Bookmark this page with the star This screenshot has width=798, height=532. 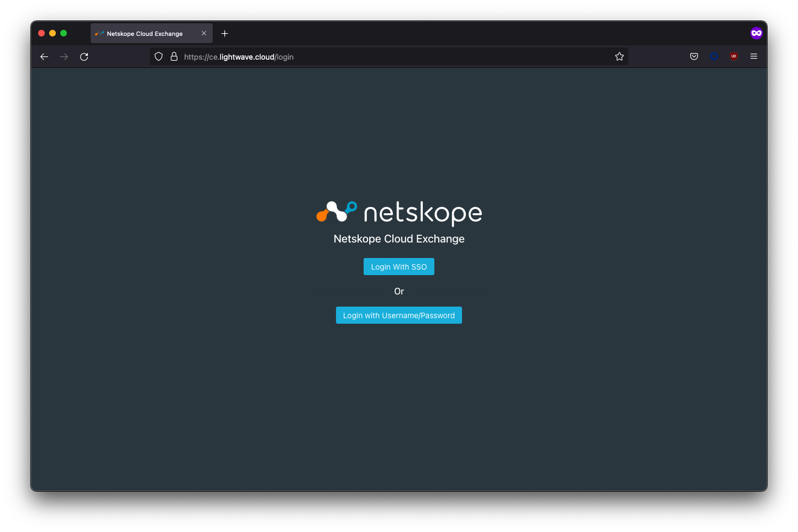[x=619, y=57]
